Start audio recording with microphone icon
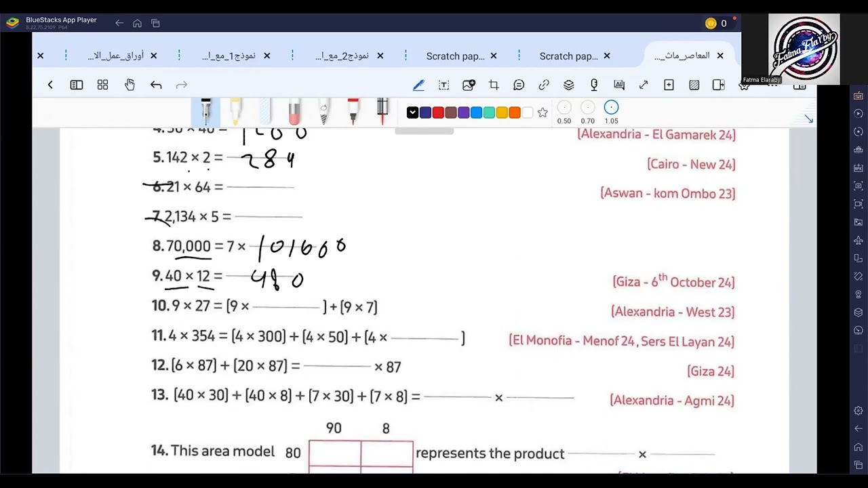 coord(594,85)
